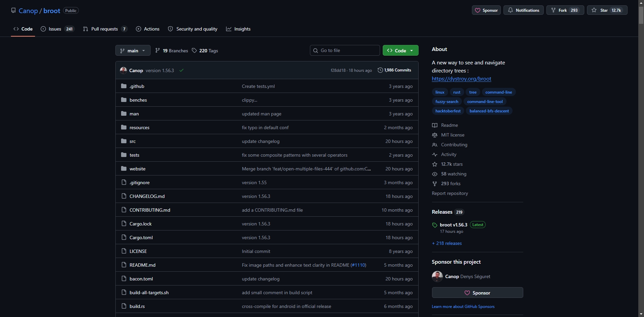
Task: Open the bacon.toml file
Action: 141,279
